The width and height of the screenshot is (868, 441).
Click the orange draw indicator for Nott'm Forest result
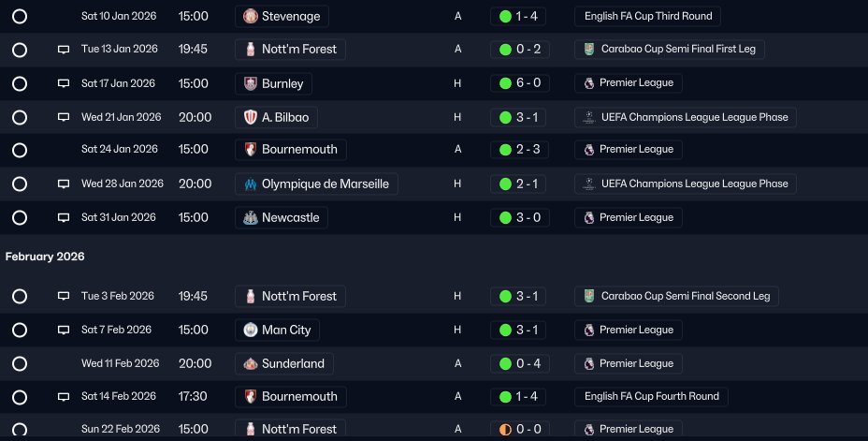[x=505, y=430]
